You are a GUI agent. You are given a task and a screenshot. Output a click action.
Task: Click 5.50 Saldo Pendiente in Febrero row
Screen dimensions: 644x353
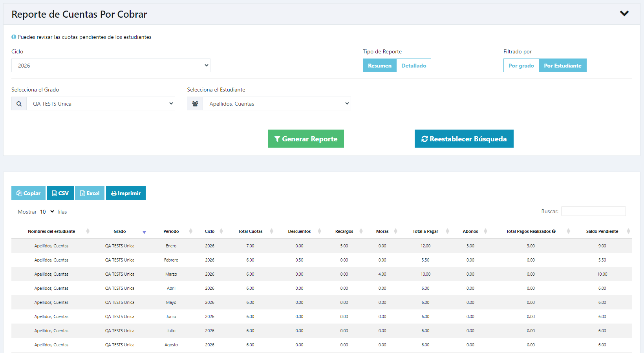(x=602, y=260)
